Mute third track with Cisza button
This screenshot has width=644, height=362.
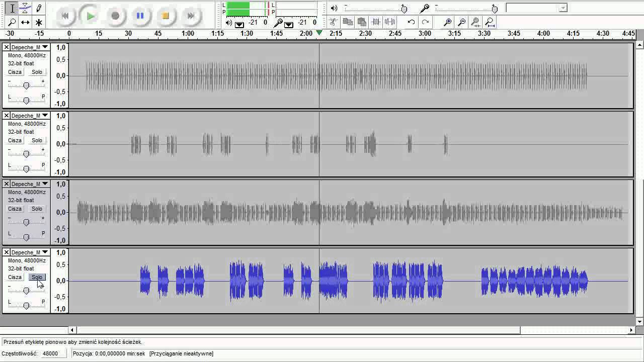pyautogui.click(x=15, y=209)
